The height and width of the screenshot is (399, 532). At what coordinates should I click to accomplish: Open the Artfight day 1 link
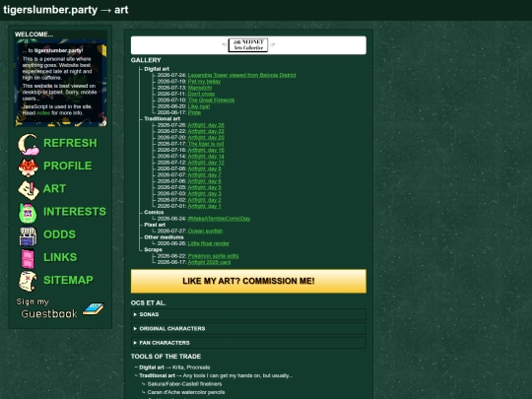205,206
